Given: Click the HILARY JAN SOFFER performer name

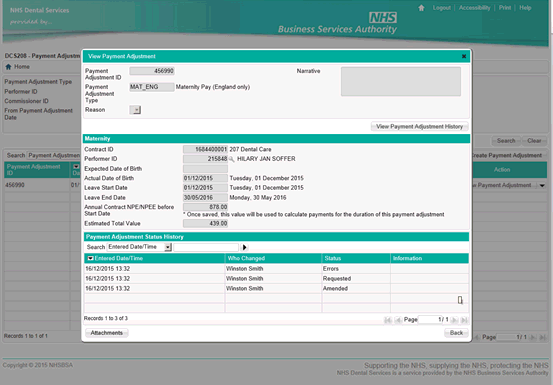Looking at the screenshot, I should pyautogui.click(x=266, y=159).
